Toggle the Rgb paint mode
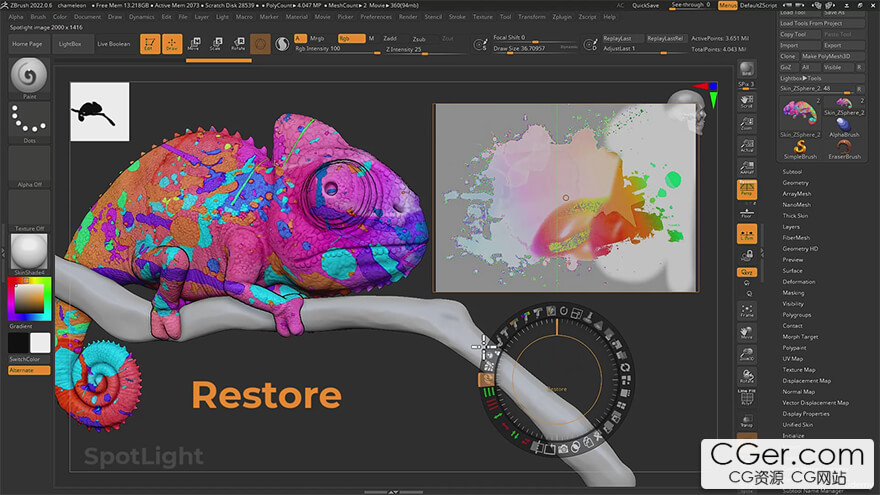 (351, 38)
